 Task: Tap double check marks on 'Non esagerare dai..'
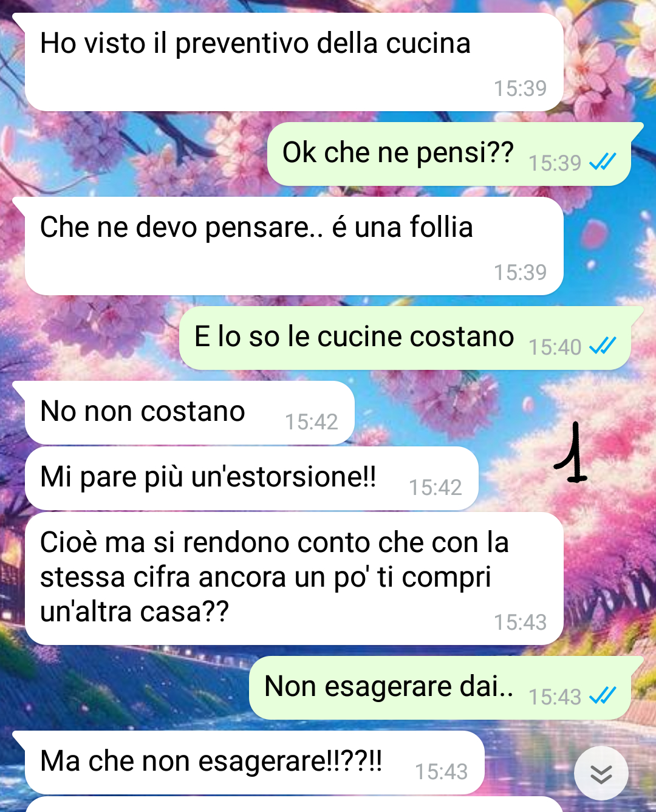603,695
